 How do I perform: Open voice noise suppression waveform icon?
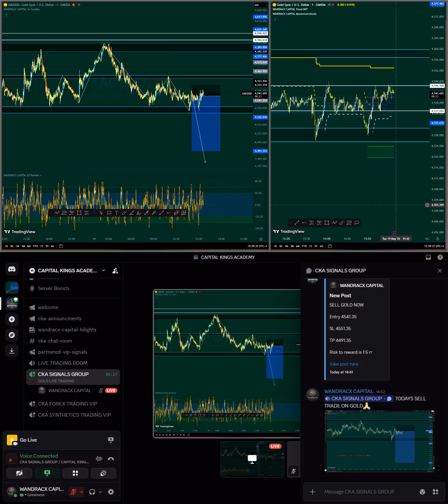click(x=99, y=459)
